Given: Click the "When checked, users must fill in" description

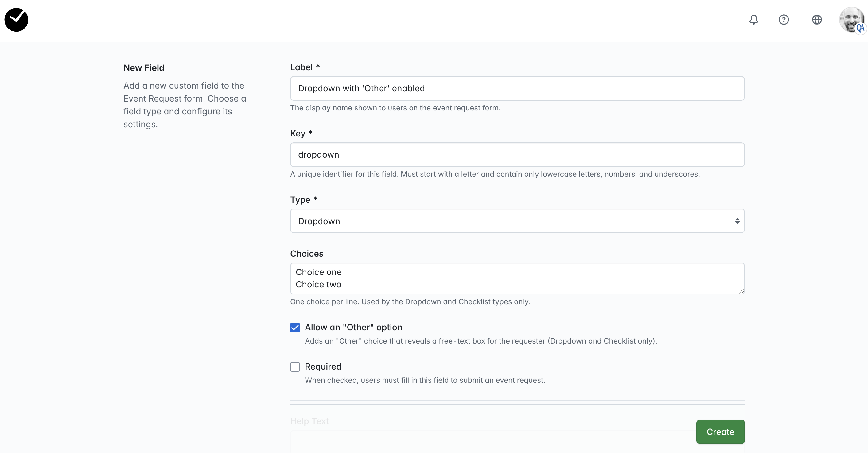Looking at the screenshot, I should point(425,380).
